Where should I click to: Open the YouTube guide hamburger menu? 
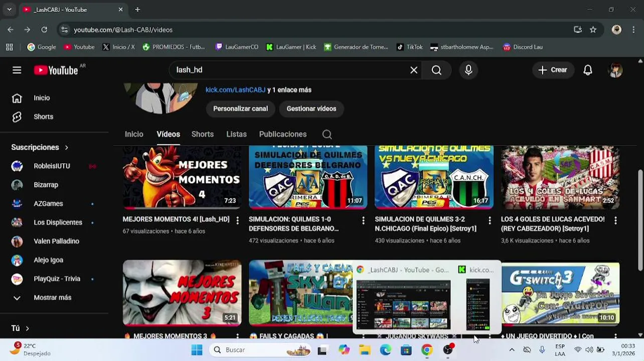point(17,70)
